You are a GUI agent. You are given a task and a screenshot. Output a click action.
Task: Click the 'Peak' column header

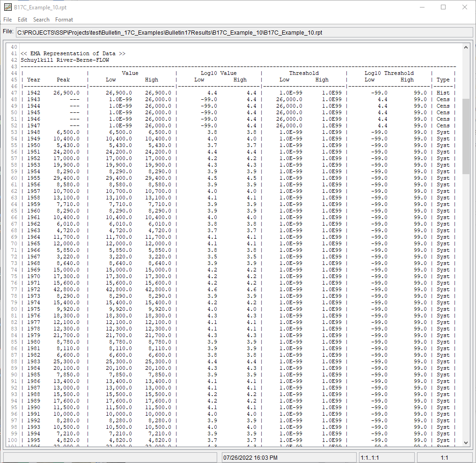coord(63,80)
